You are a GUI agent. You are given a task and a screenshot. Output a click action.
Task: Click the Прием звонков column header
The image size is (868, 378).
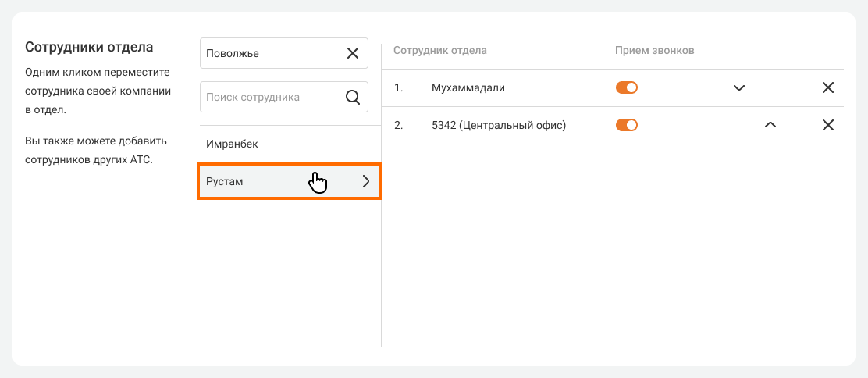(x=654, y=51)
